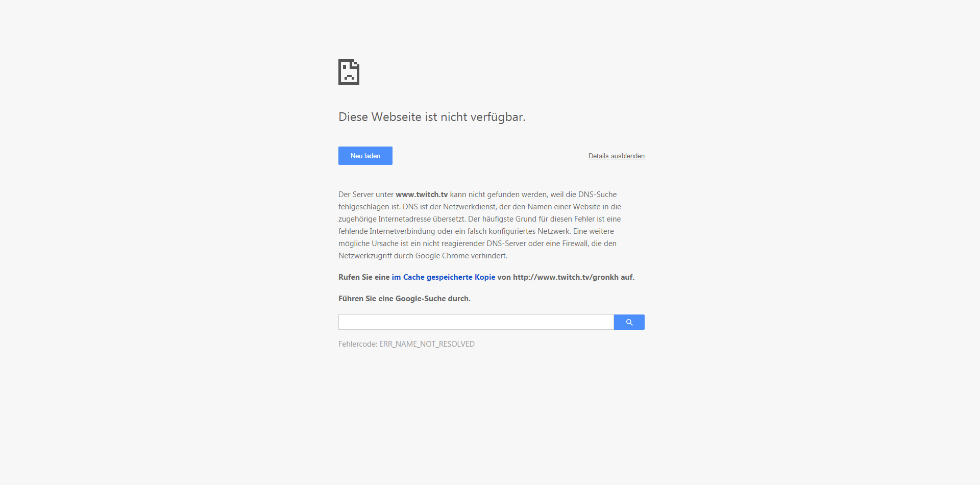The width and height of the screenshot is (980, 485).
Task: Click the sad page error icon
Action: 349,72
